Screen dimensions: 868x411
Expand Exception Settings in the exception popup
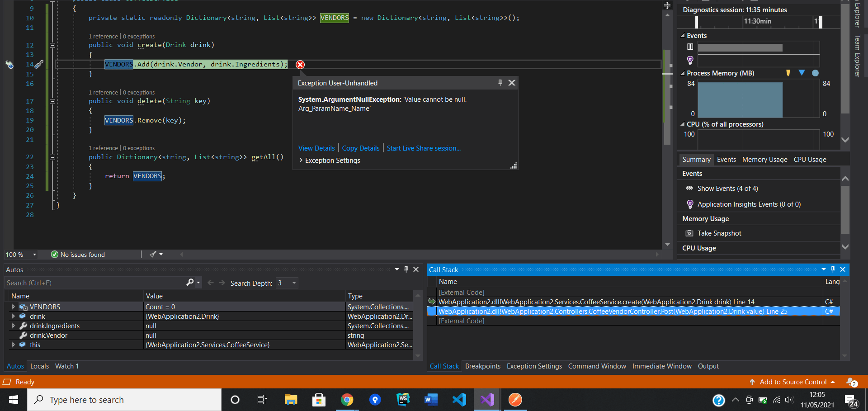[301, 160]
